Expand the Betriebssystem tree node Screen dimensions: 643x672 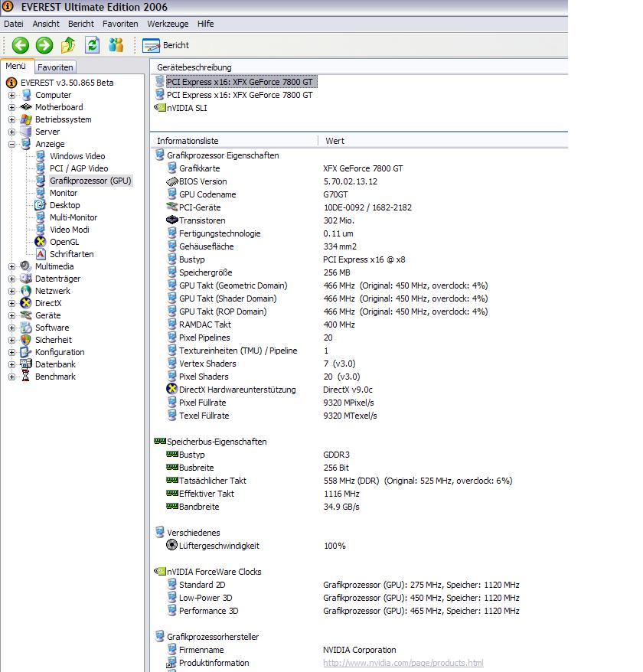click(x=12, y=119)
